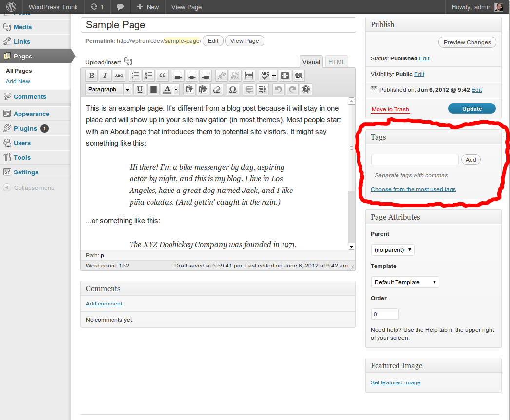This screenshot has height=420, width=510.
Task: Toggle the kitchen sink toolbar row
Action: pos(299,76)
